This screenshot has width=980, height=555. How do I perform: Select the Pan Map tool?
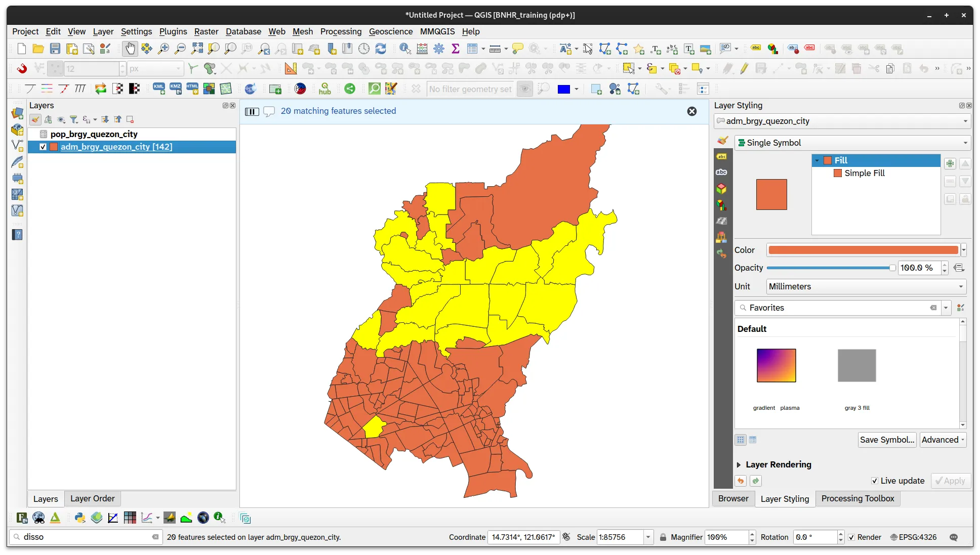click(130, 49)
